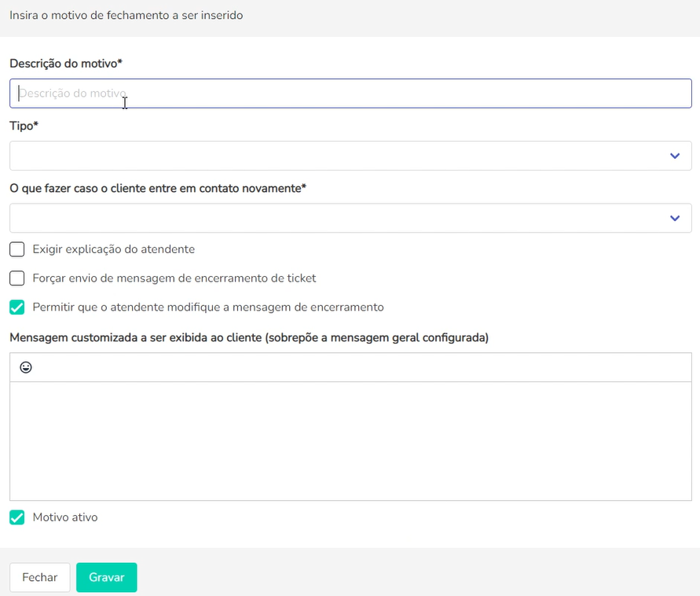Screen dimensions: 700x596
Task: Click the 'Mensagem customizada' section label
Action: click(248, 337)
